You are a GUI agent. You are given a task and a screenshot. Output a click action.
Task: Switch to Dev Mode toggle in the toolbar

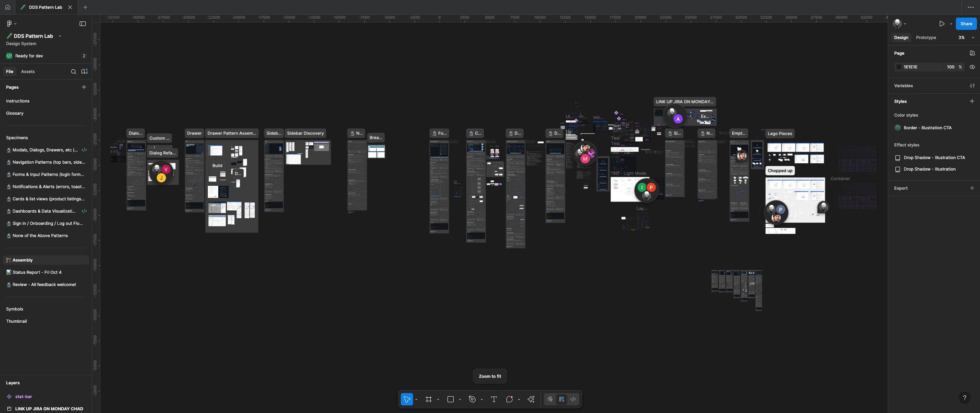pos(573,399)
